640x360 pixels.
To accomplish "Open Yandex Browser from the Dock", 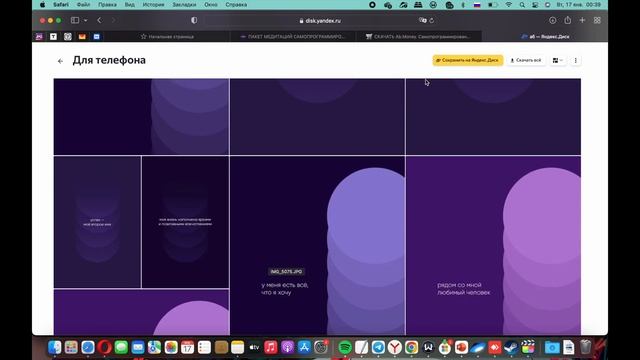I will pyautogui.click(x=395, y=347).
